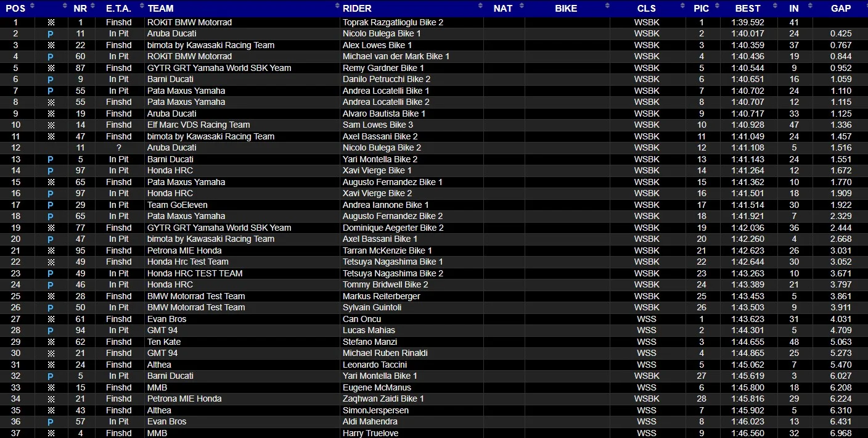Select the 'P' icon on Xavi Vierge Bike 1 row
This screenshot has width=868, height=438.
[x=51, y=171]
